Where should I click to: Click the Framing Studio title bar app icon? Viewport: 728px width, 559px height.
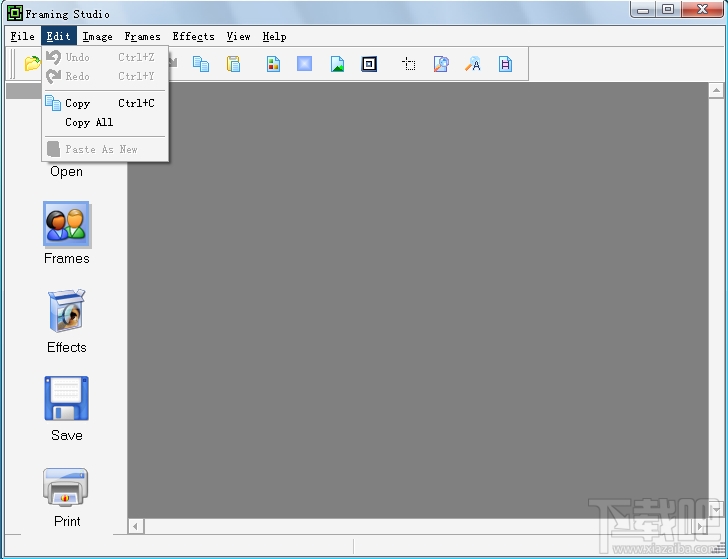(14, 13)
